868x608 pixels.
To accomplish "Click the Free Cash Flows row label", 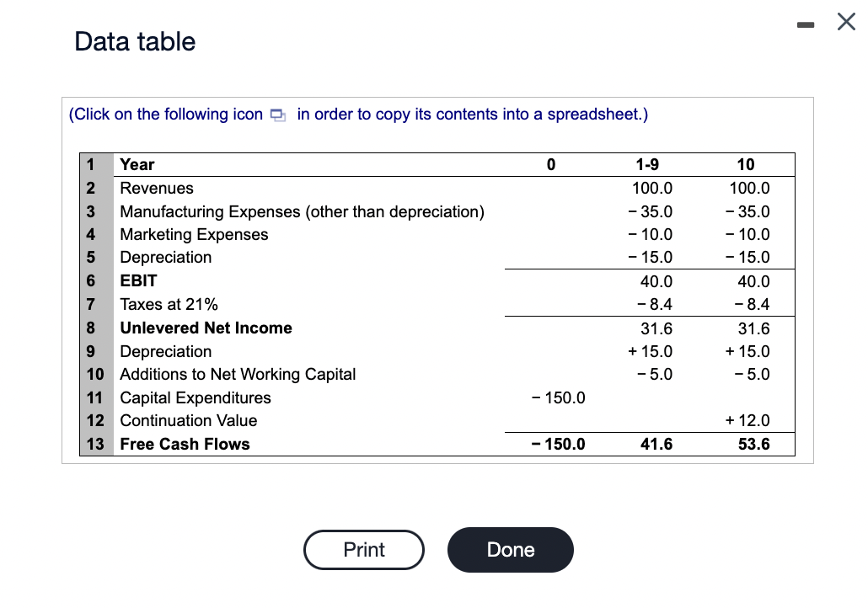I will click(185, 444).
